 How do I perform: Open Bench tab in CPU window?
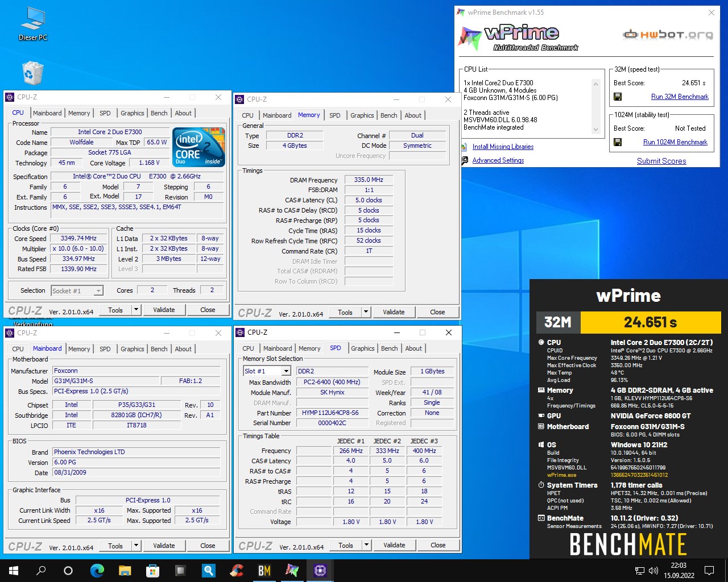tap(159, 113)
